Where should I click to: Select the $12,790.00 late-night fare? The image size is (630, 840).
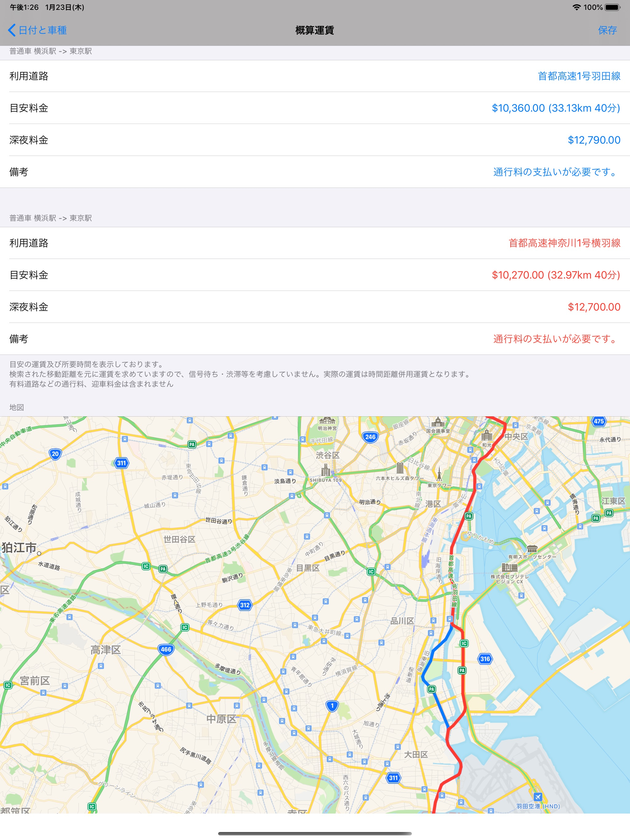[594, 140]
